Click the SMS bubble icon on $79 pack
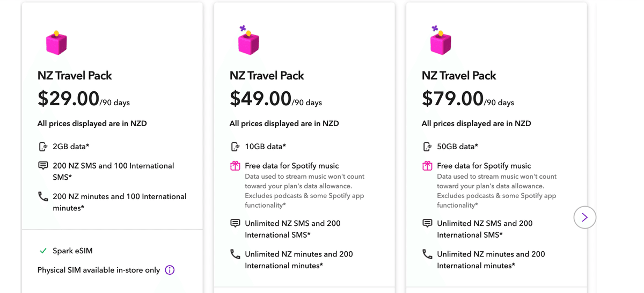The height and width of the screenshot is (293, 644). (x=427, y=223)
